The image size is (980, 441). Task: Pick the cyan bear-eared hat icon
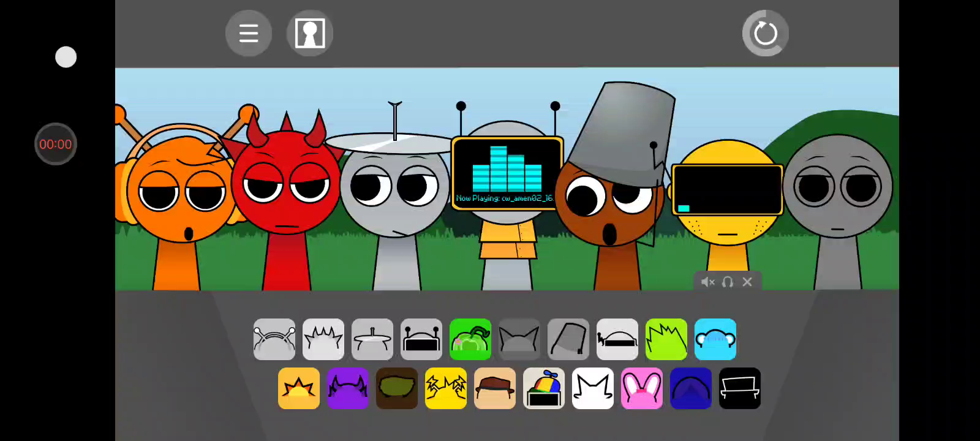point(715,339)
